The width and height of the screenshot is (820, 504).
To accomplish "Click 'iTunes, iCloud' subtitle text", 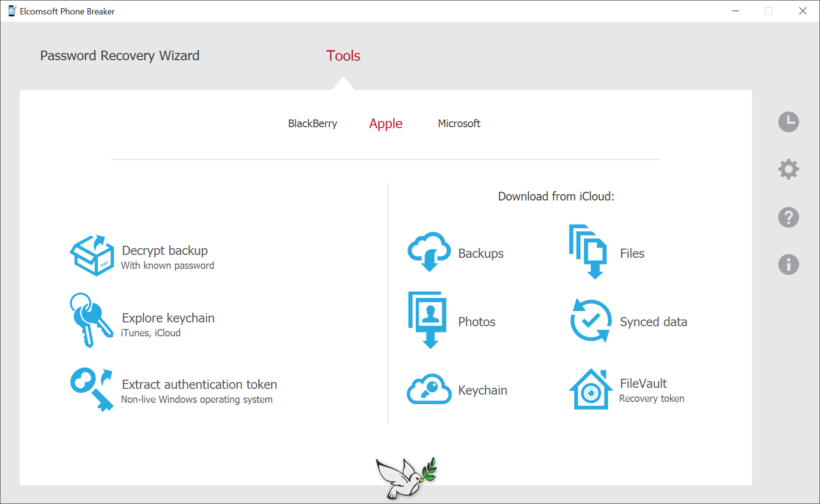I will [x=151, y=333].
